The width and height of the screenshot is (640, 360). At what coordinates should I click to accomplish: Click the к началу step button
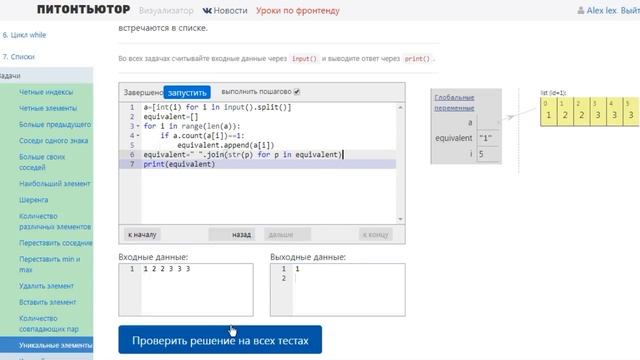[x=142, y=235]
